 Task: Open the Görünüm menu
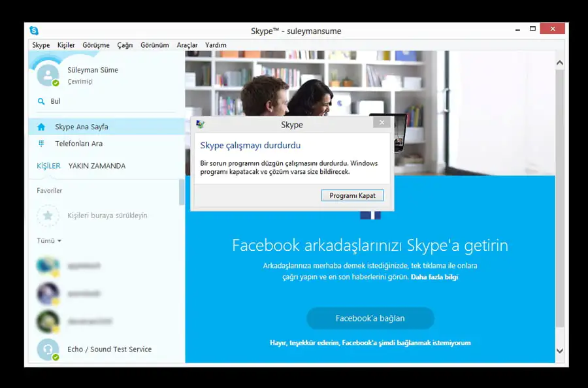pos(154,45)
